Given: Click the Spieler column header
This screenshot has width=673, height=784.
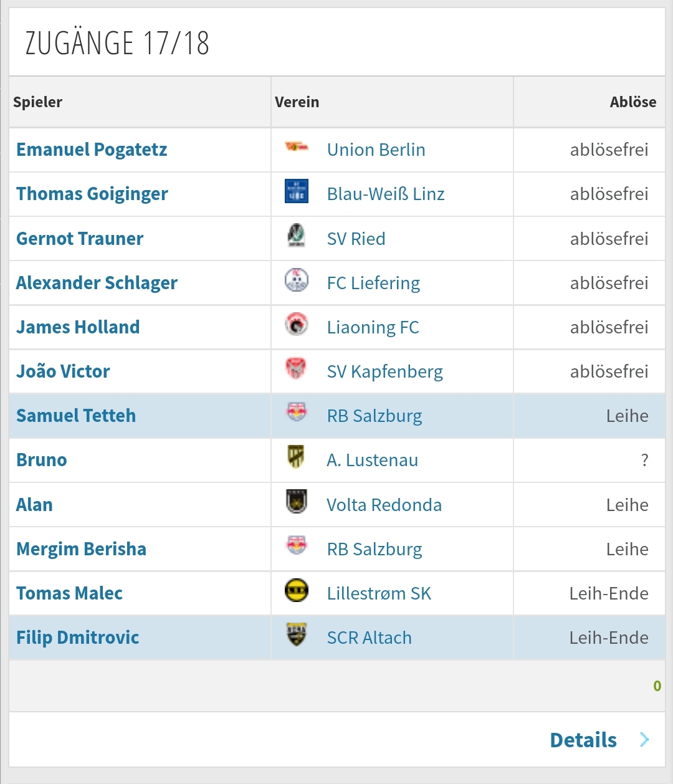Looking at the screenshot, I should [x=38, y=102].
